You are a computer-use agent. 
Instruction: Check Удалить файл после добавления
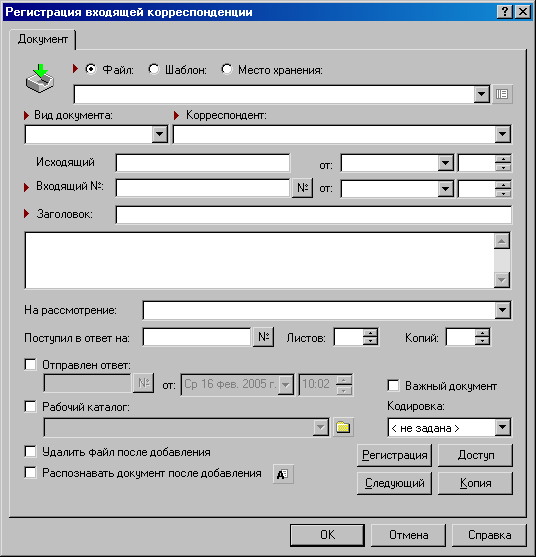(x=31, y=451)
